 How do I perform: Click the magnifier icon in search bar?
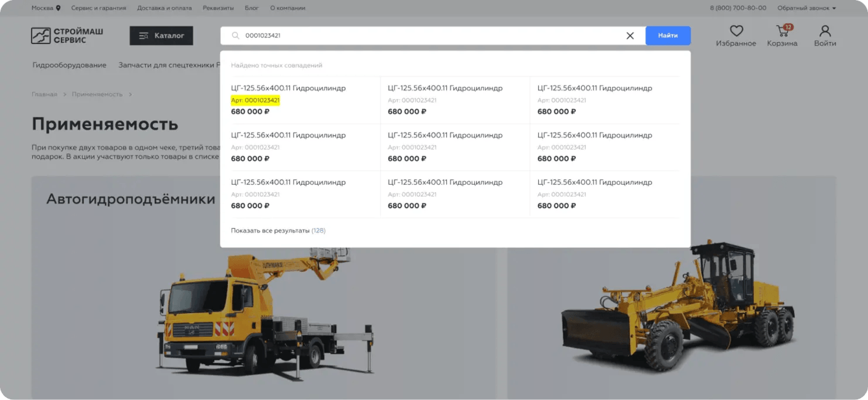(236, 36)
